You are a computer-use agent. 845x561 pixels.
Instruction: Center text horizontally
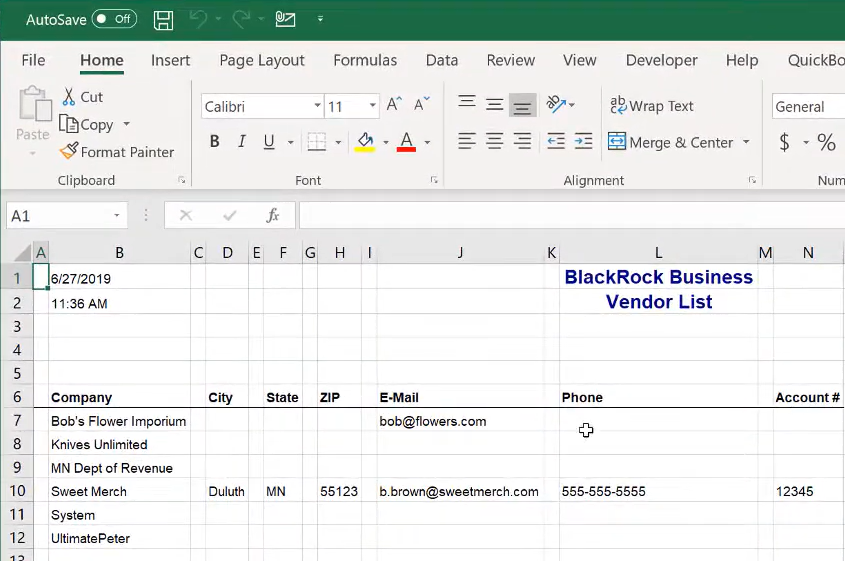494,142
